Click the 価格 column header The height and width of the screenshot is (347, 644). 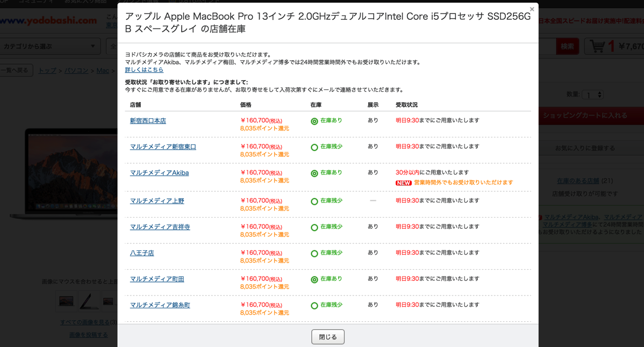[246, 105]
